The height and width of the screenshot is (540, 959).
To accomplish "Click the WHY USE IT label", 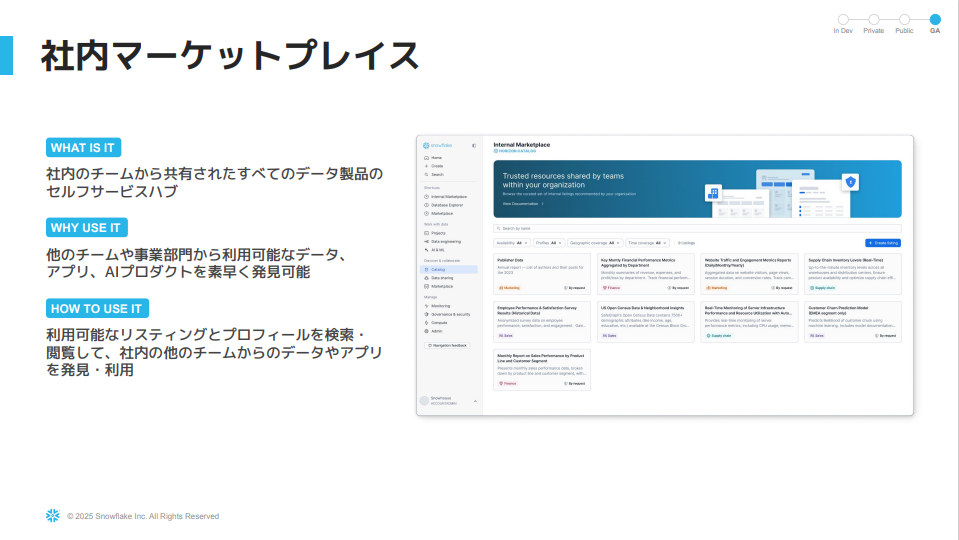I will coord(86,227).
